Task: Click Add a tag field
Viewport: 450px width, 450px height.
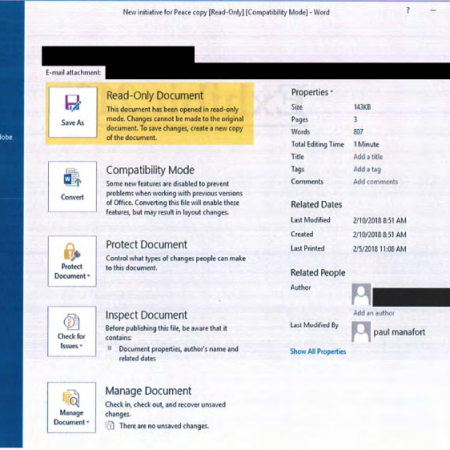Action: [367, 169]
